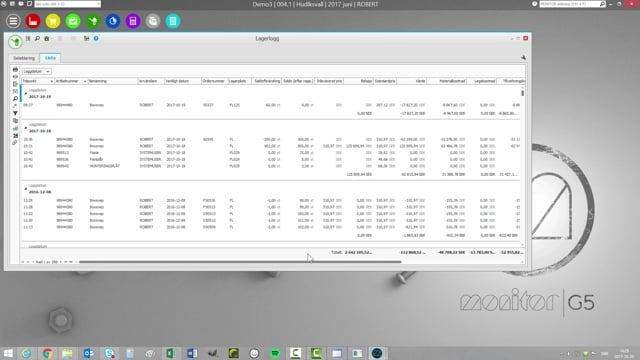Open Spotify from taskbar

[275, 353]
